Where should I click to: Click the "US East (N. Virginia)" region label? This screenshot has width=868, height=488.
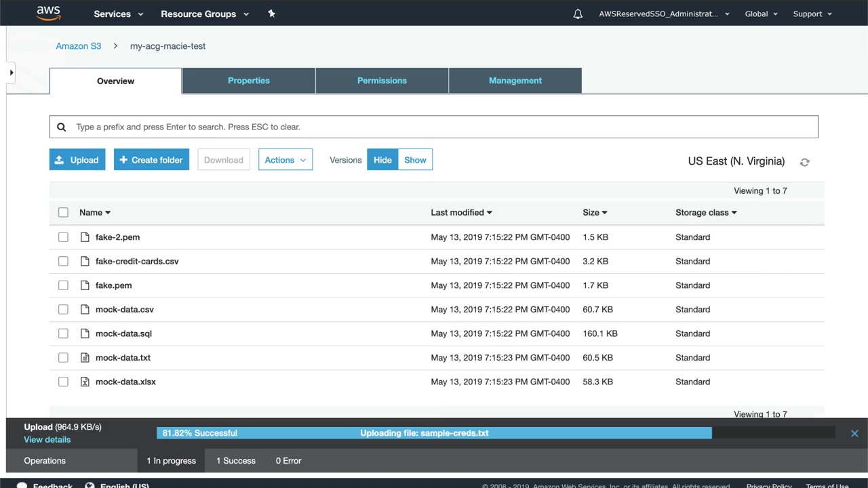click(x=736, y=161)
